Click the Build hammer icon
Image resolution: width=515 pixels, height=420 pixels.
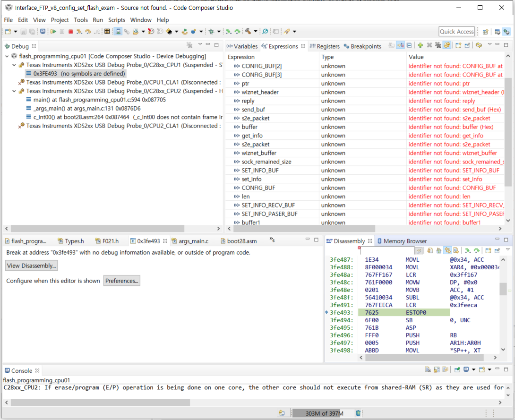248,32
